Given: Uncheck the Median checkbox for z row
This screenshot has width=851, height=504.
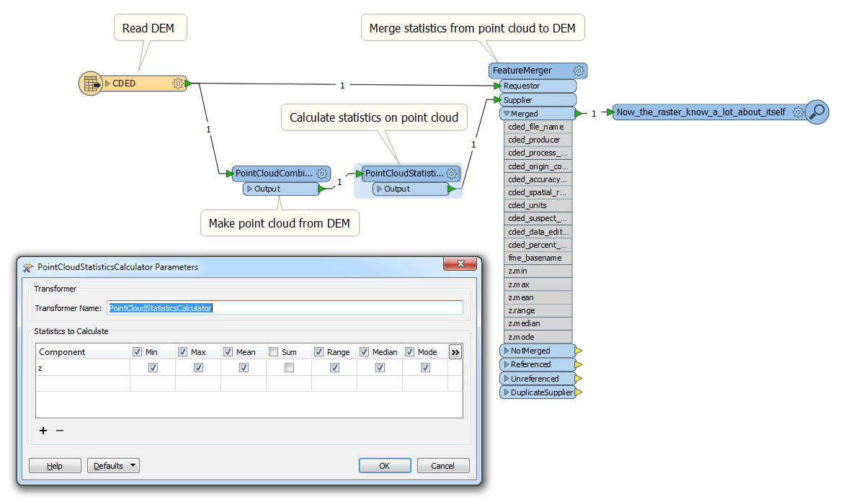Looking at the screenshot, I should click(380, 368).
